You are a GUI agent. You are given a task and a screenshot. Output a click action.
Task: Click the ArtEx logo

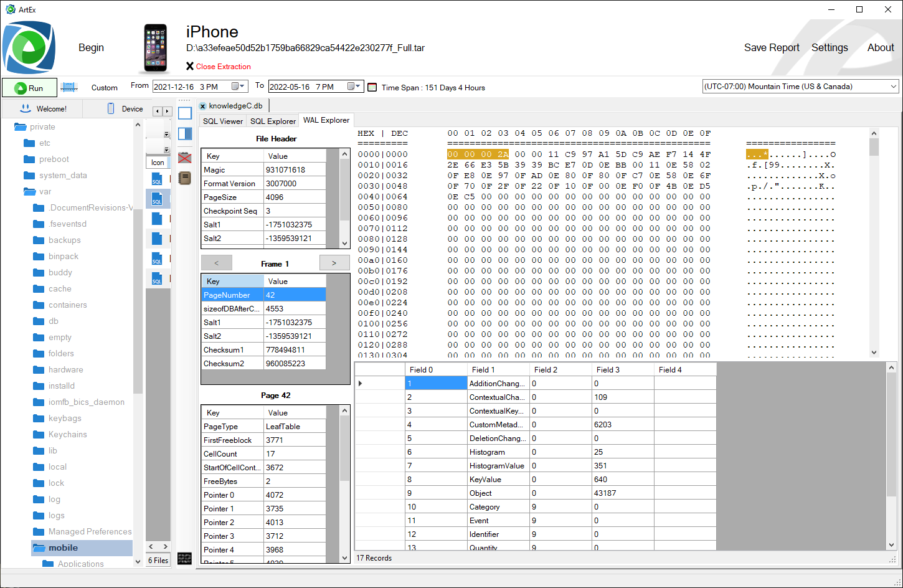[29, 48]
